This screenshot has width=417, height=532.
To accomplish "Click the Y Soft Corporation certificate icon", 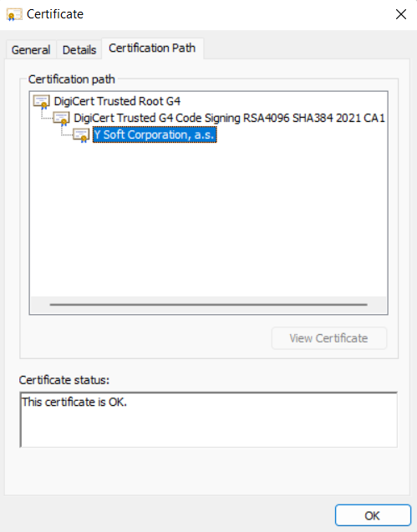I will (82, 135).
